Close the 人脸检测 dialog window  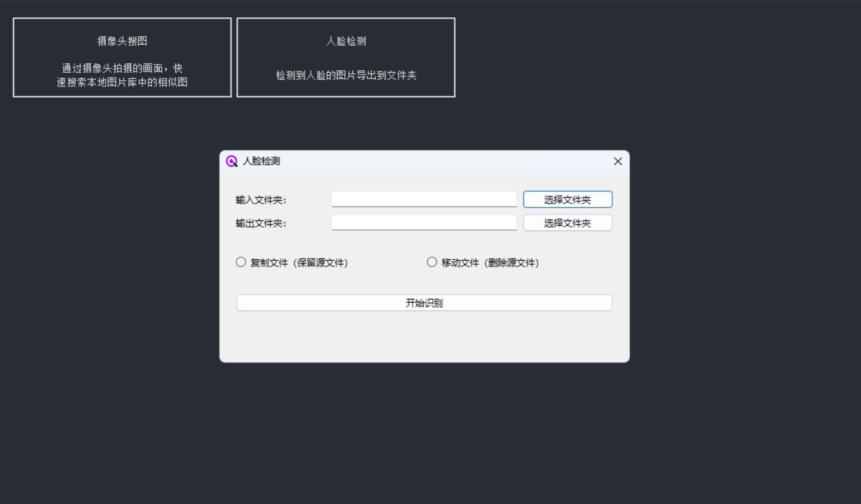coord(619,161)
